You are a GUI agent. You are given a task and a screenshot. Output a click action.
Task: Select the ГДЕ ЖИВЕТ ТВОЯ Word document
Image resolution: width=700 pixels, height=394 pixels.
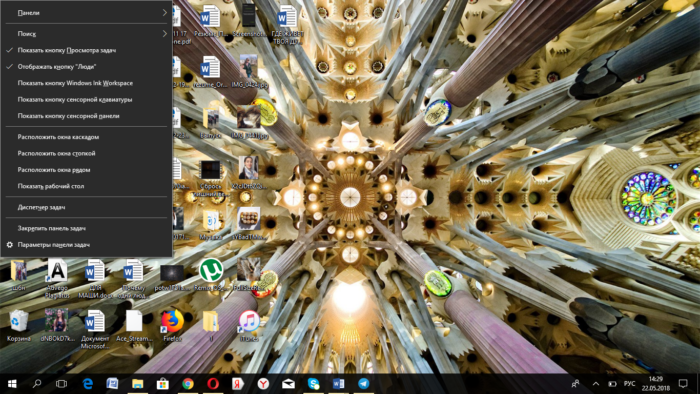(x=288, y=24)
